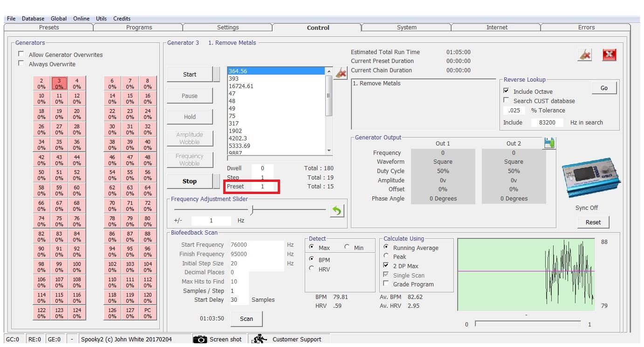This screenshot has width=644, height=347.
Task: Select the PC generator button
Action: point(148,313)
